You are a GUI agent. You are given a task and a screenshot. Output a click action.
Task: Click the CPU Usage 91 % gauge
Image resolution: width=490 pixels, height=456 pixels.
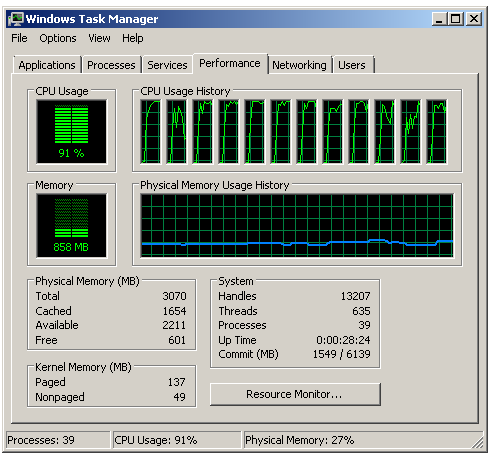72,131
